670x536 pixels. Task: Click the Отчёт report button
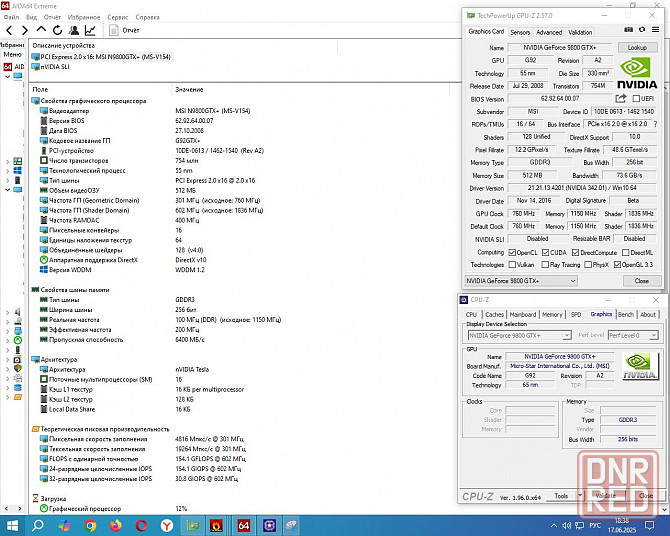click(x=124, y=30)
